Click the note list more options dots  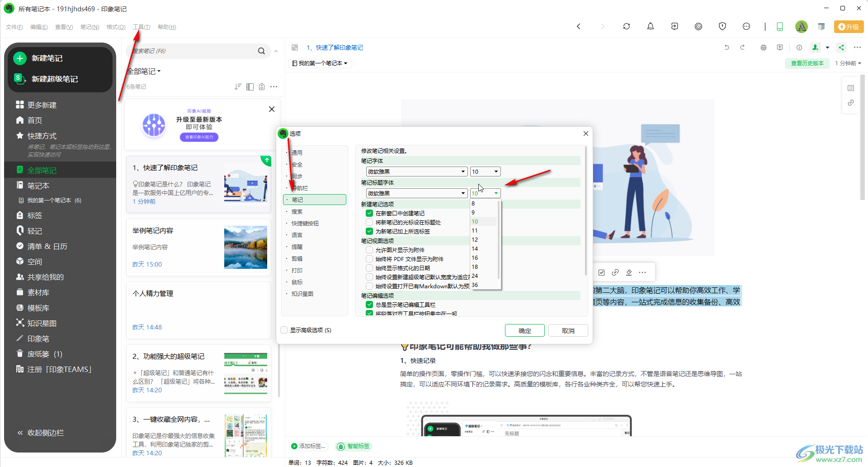click(274, 86)
